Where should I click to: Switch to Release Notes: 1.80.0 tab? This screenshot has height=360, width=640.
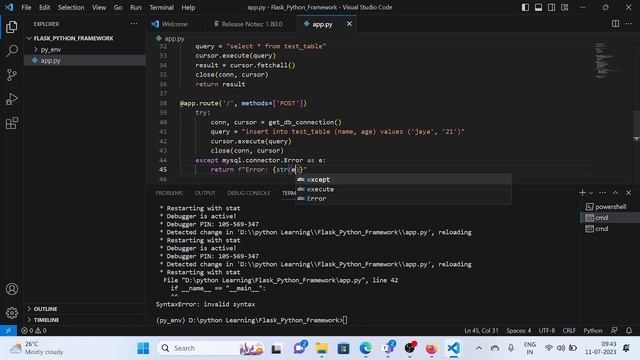pyautogui.click(x=252, y=24)
